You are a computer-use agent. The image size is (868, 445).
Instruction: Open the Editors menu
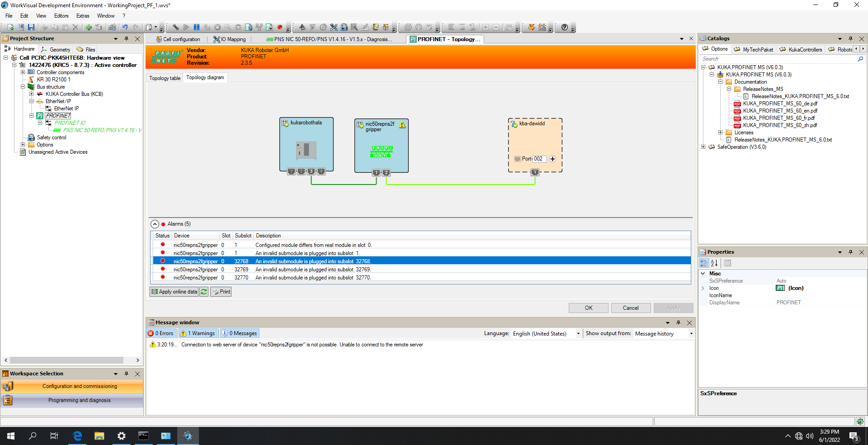click(x=61, y=16)
